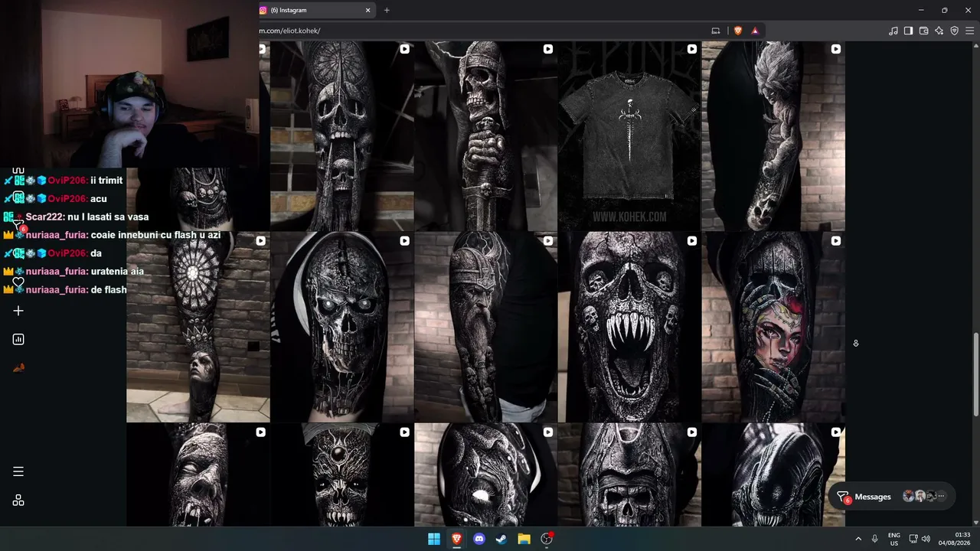Screen dimensions: 980x551
Task: Open network status icon in system tray
Action: [x=913, y=539]
